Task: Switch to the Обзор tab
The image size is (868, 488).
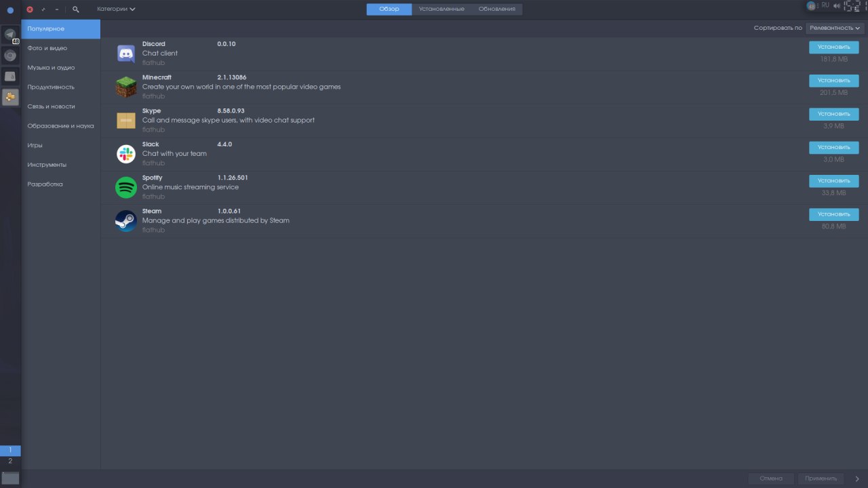Action: [x=389, y=9]
